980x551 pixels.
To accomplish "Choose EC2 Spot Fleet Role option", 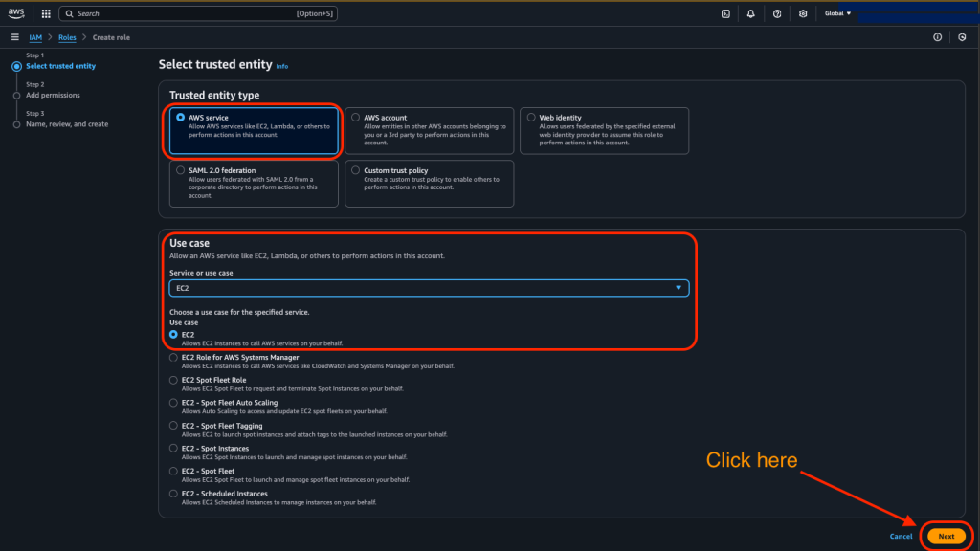I will [174, 380].
